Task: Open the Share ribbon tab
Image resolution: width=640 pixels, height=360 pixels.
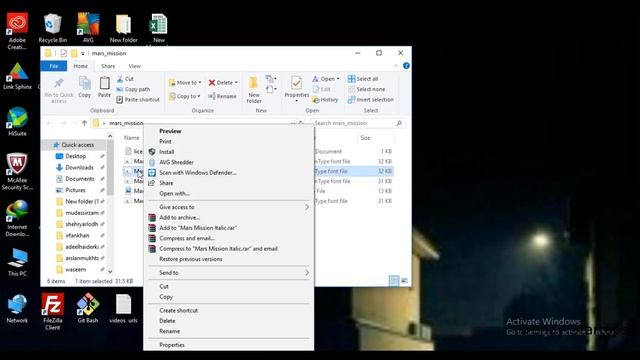Action: point(108,66)
